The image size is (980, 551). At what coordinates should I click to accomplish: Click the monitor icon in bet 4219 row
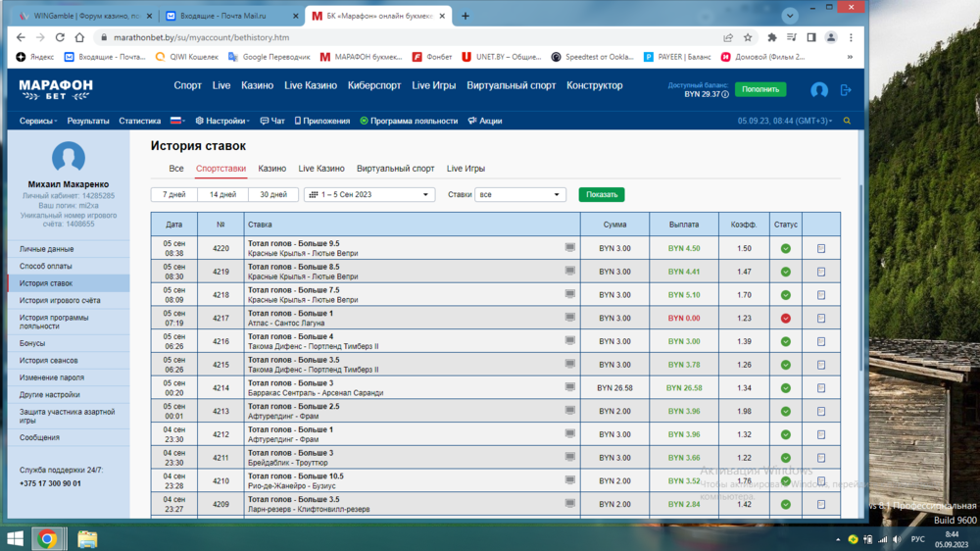tap(570, 271)
